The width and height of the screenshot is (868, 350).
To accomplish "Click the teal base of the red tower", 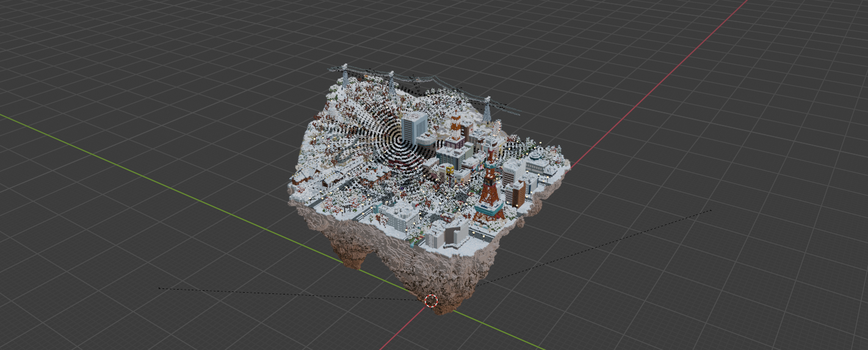I will click(x=488, y=215).
